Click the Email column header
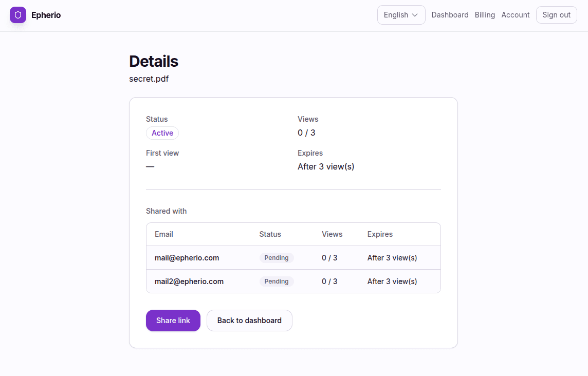 tap(163, 234)
